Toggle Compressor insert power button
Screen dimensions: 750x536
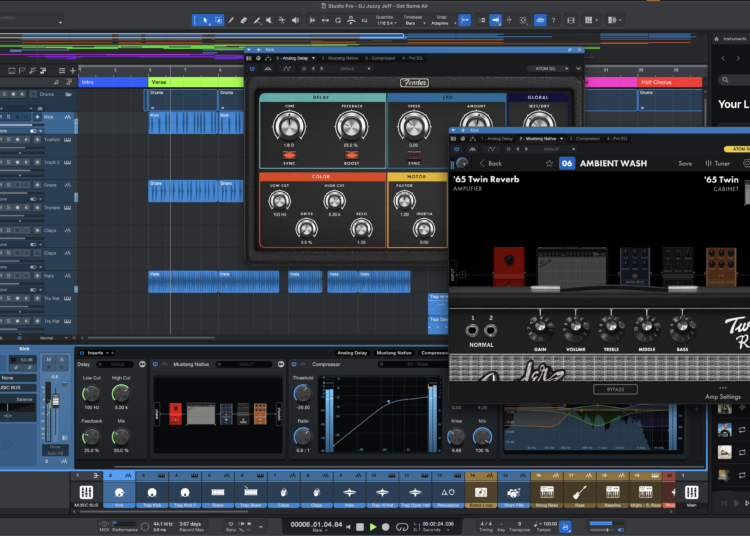294,364
